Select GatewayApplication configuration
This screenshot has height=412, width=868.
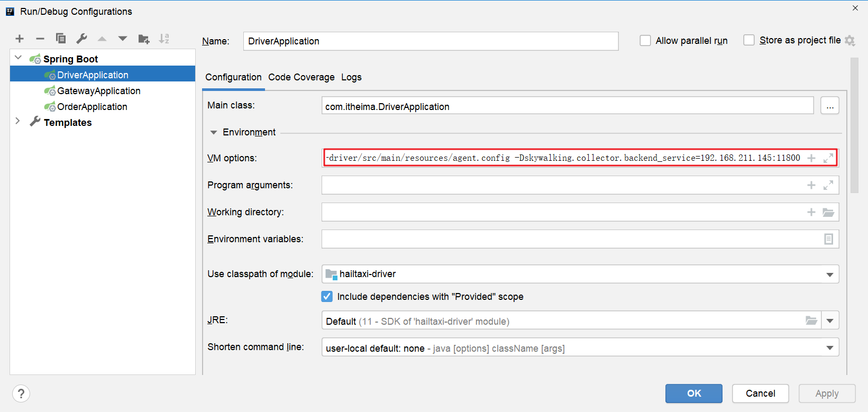(99, 91)
